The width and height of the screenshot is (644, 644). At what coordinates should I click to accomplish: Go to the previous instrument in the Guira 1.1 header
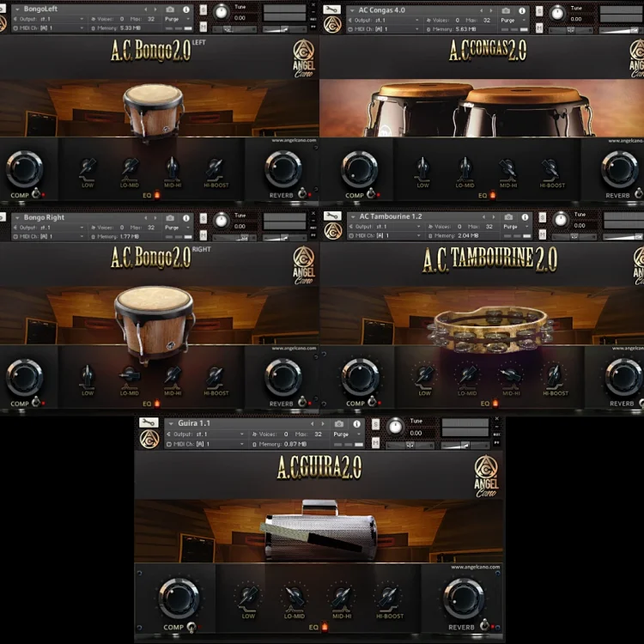pos(313,423)
